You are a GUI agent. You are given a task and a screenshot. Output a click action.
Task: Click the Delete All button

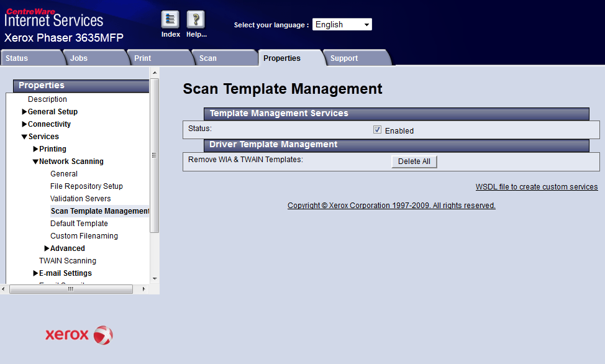point(414,162)
